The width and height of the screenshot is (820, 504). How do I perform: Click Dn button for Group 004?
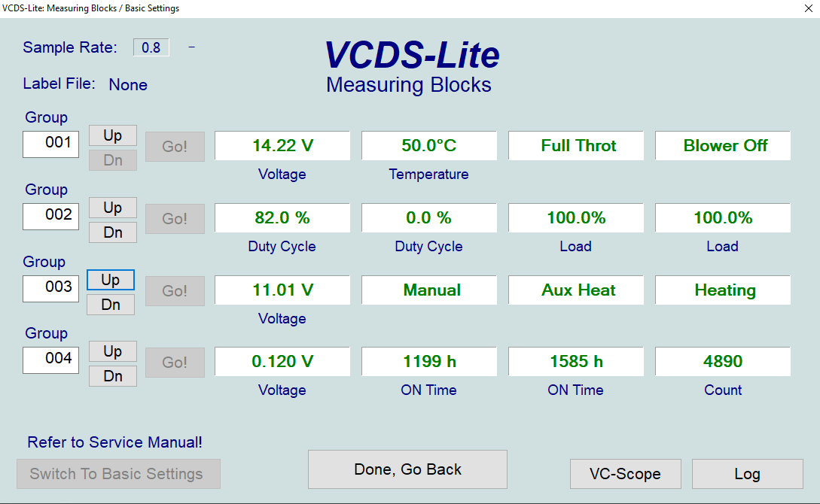point(113,376)
